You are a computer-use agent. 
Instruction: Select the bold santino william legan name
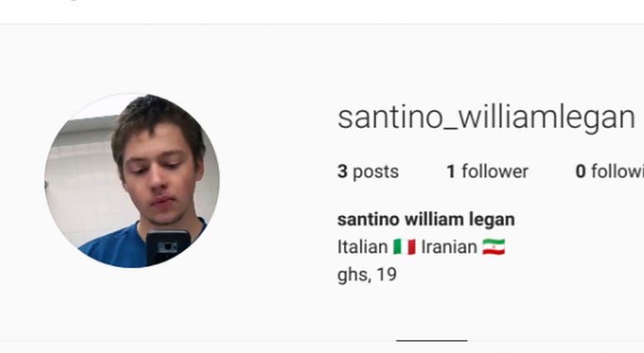(x=426, y=219)
